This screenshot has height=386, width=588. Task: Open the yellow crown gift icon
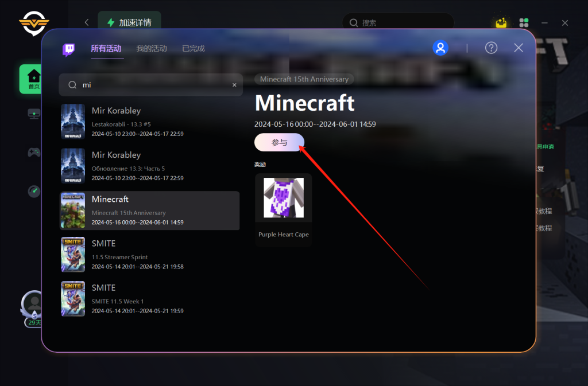coord(501,23)
